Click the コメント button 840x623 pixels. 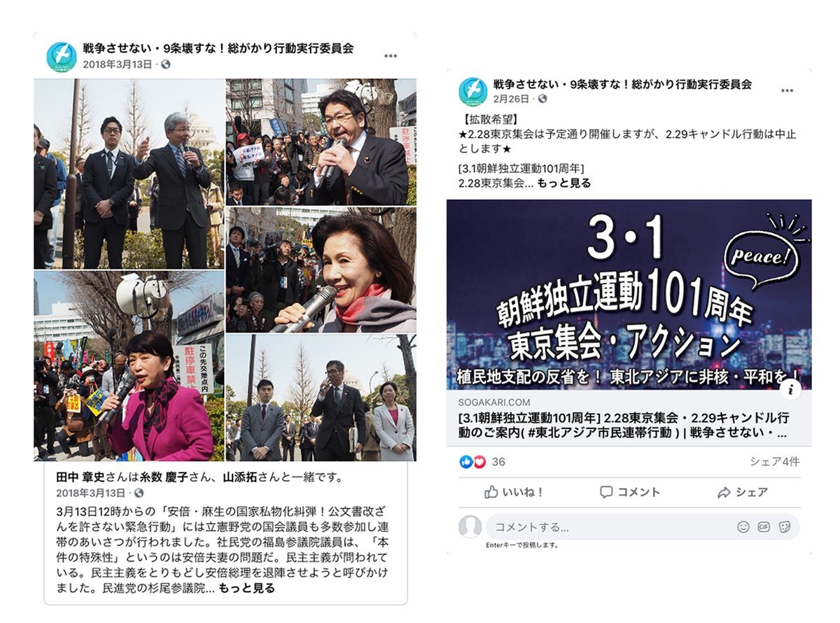tap(630, 492)
